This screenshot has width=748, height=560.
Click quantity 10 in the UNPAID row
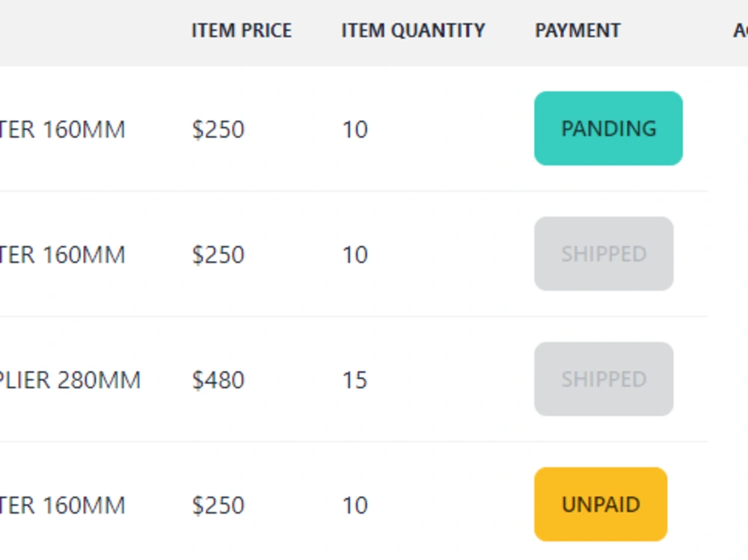pos(355,505)
